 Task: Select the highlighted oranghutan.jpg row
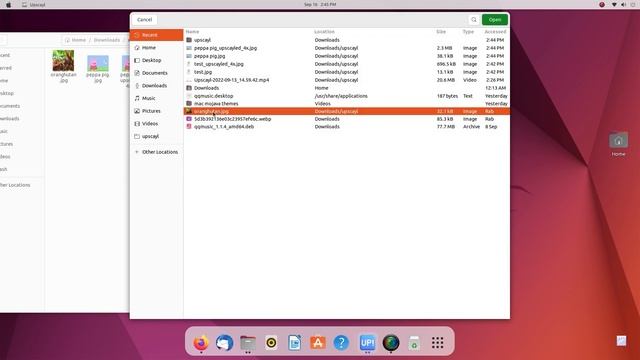tap(347, 111)
